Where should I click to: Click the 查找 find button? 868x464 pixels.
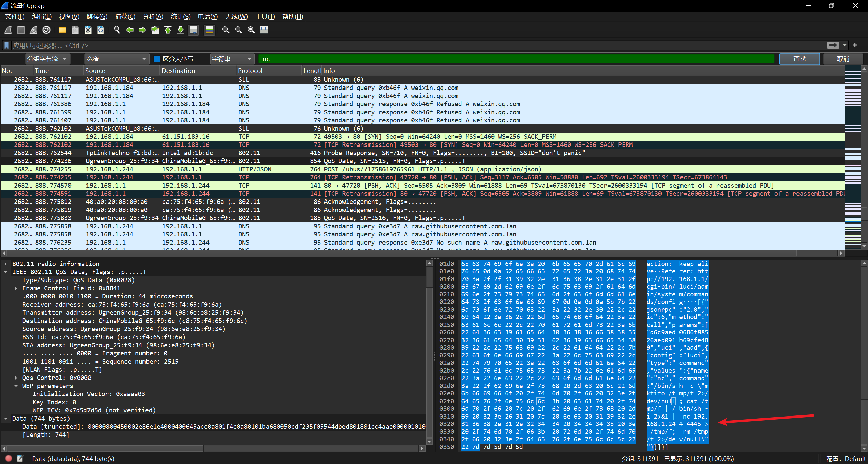pyautogui.click(x=799, y=59)
